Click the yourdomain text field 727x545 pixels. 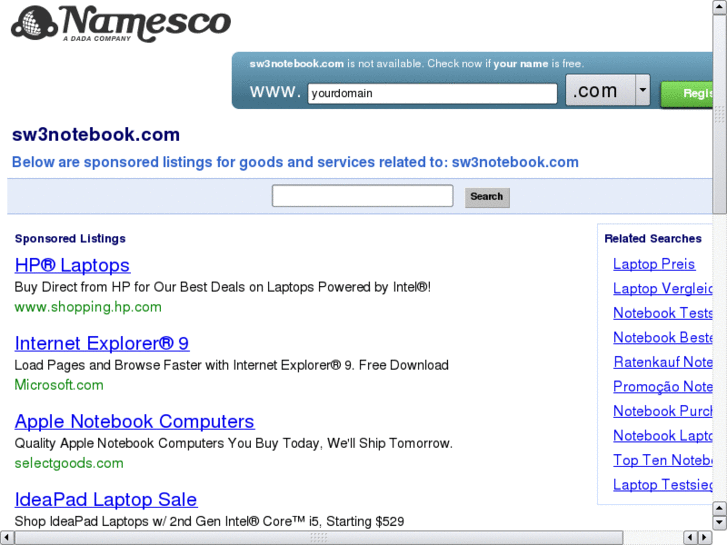pyautogui.click(x=432, y=93)
